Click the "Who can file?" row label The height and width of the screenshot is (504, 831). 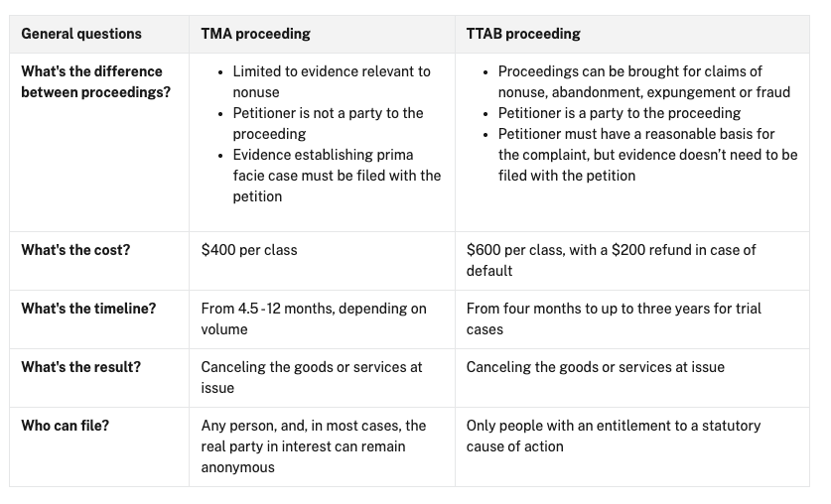click(65, 426)
